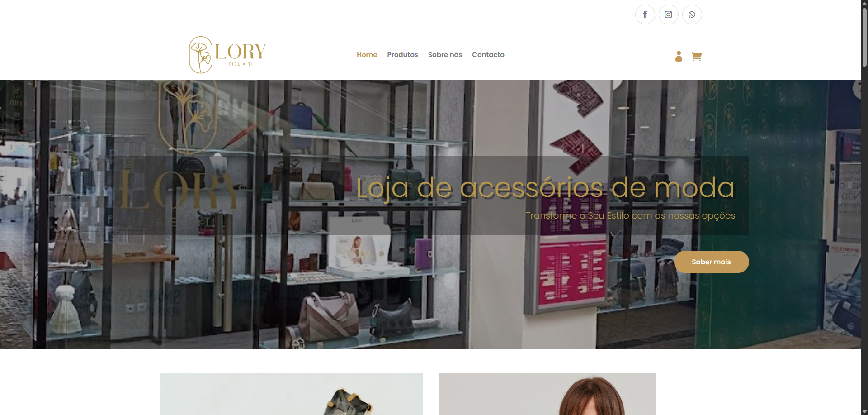
Task: Select the Contacto menu link
Action: (x=488, y=55)
